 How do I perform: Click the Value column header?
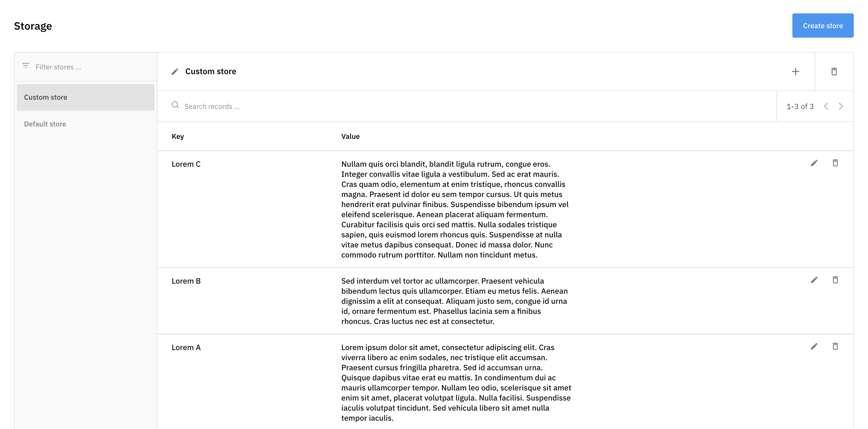[350, 136]
